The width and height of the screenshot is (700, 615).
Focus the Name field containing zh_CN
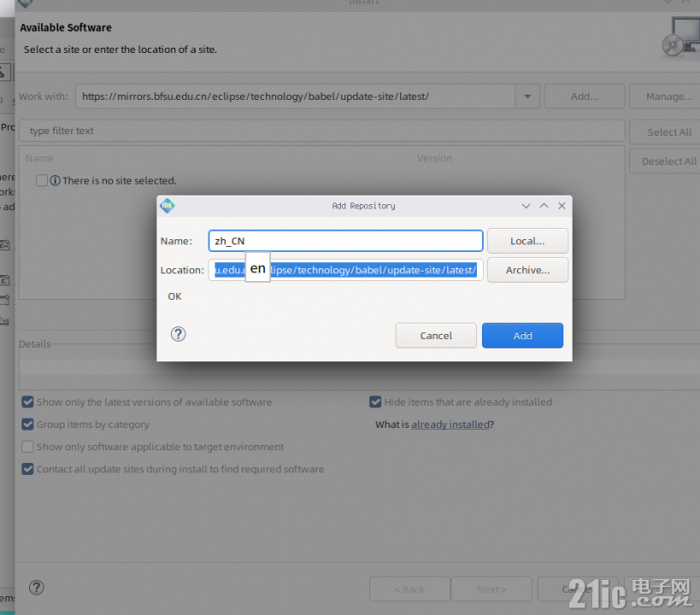[x=345, y=241]
